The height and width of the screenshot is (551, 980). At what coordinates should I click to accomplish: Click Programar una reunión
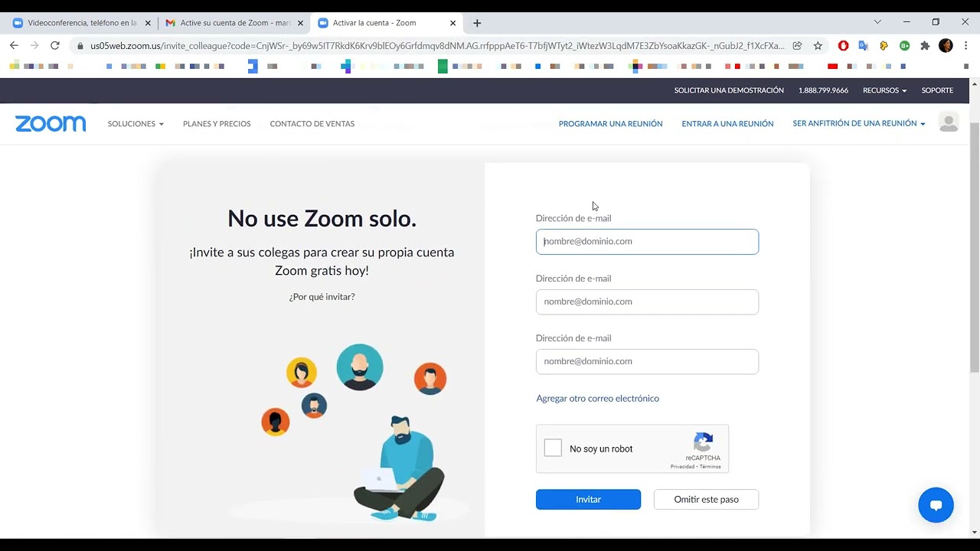click(610, 124)
